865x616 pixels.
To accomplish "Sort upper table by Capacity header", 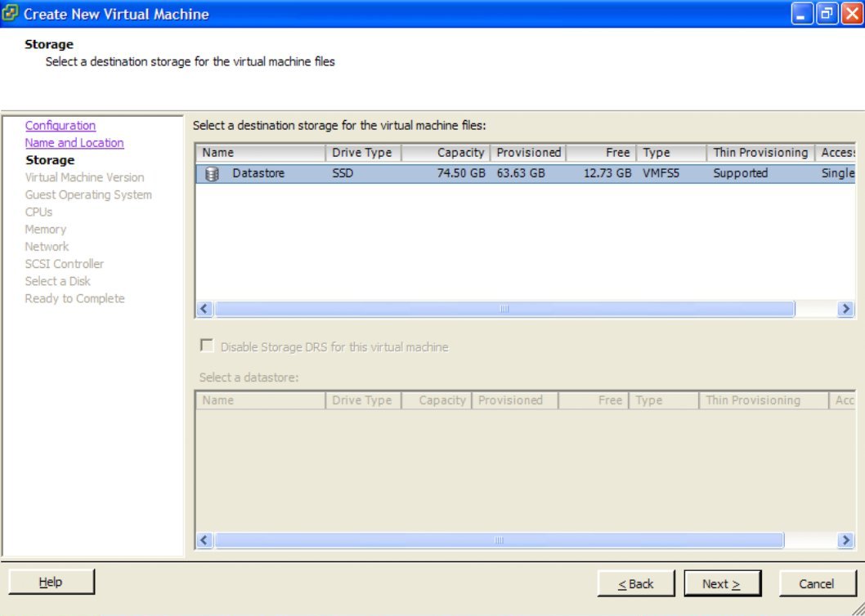I will [446, 153].
